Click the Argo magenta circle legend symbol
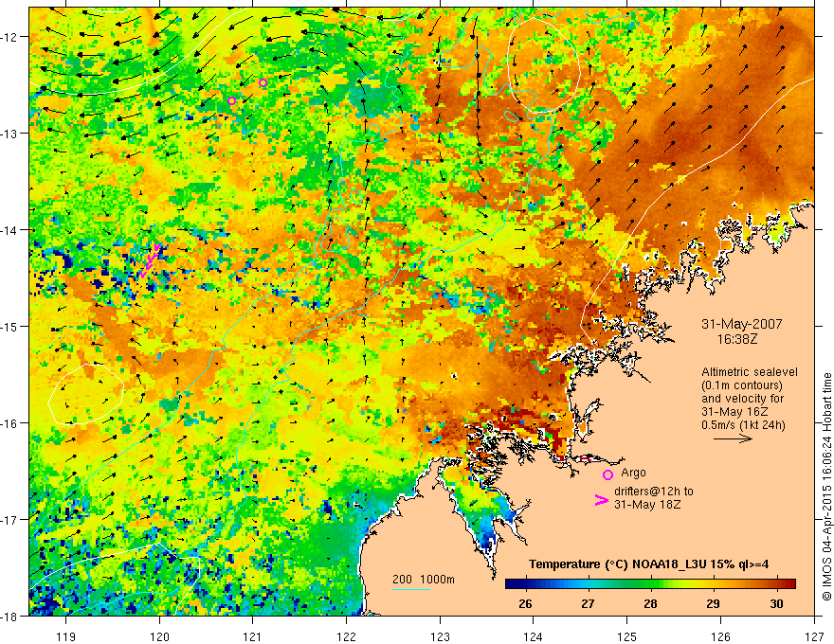The height and width of the screenshot is (644, 834). [607, 475]
